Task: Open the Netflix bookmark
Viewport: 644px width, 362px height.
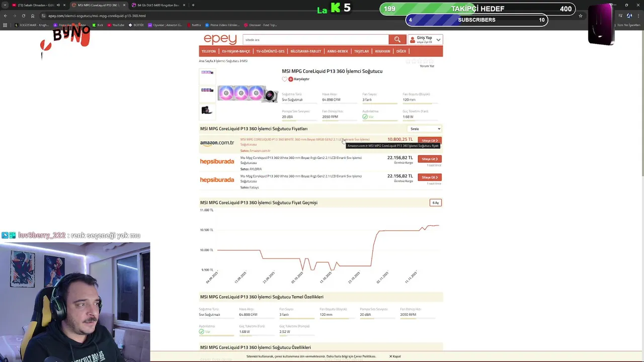Action: [194, 25]
